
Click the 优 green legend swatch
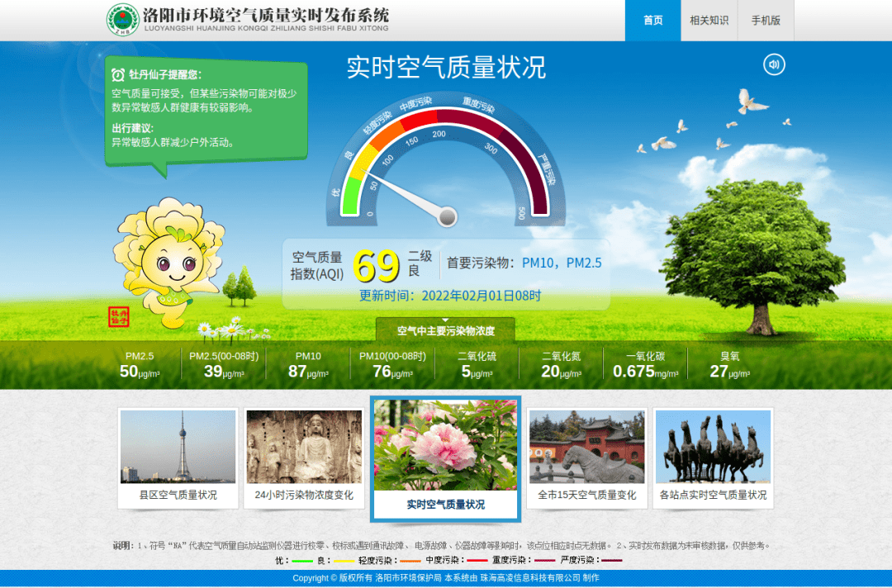[x=302, y=560]
